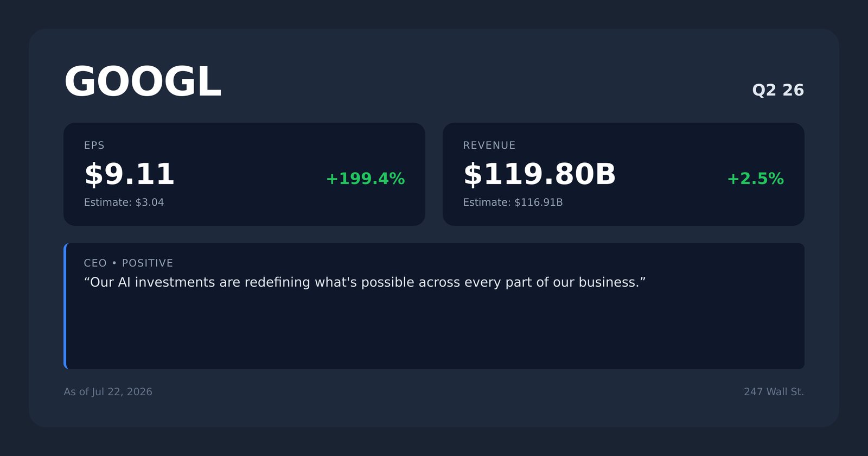Click the REVENUE card label

(x=489, y=145)
